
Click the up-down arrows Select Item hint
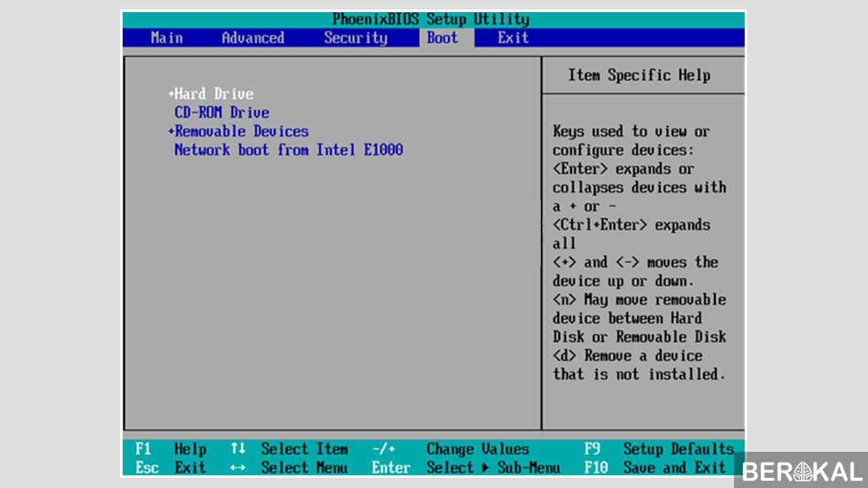pyautogui.click(x=289, y=449)
